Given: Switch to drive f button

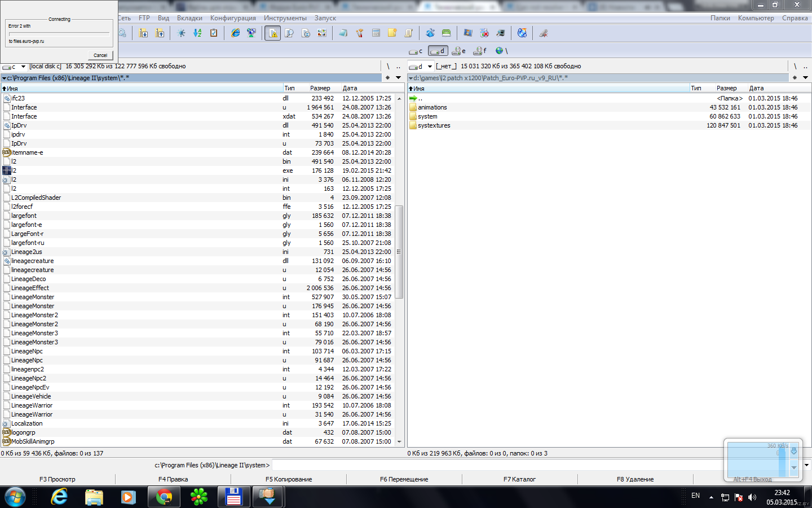Looking at the screenshot, I should [x=480, y=51].
